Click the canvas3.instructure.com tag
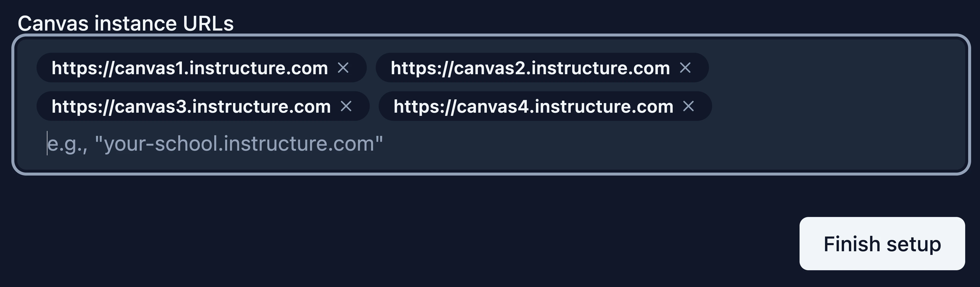 point(192,107)
